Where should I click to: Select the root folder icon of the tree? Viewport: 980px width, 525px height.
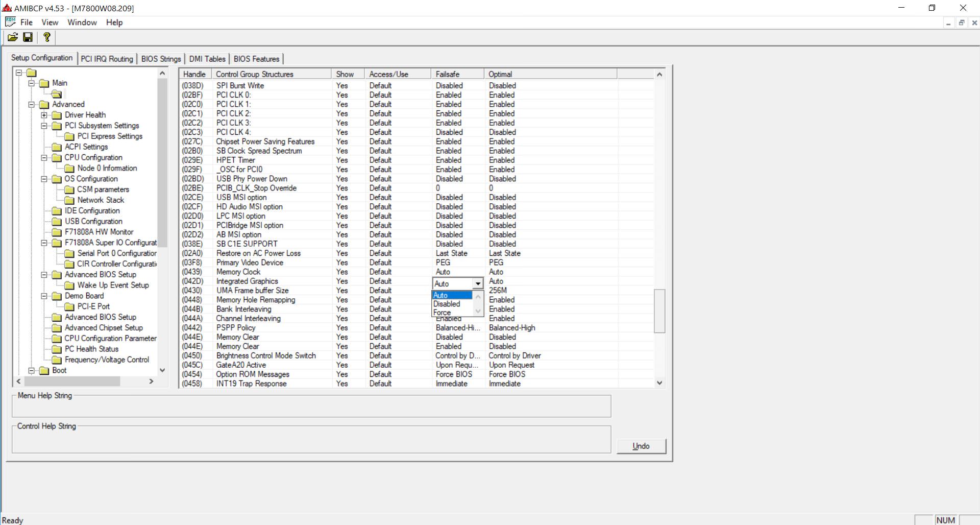[32, 73]
